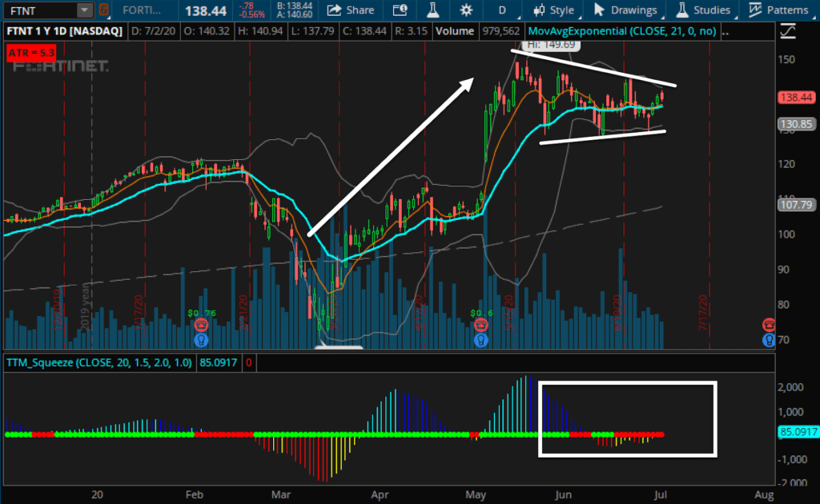Open the Style menu
The image size is (820, 504).
tap(554, 10)
